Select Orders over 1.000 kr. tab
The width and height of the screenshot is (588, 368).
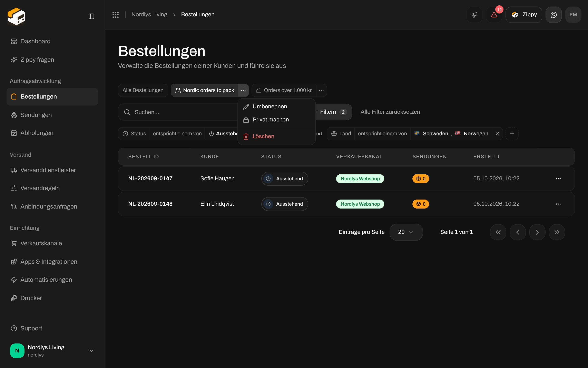click(x=284, y=90)
